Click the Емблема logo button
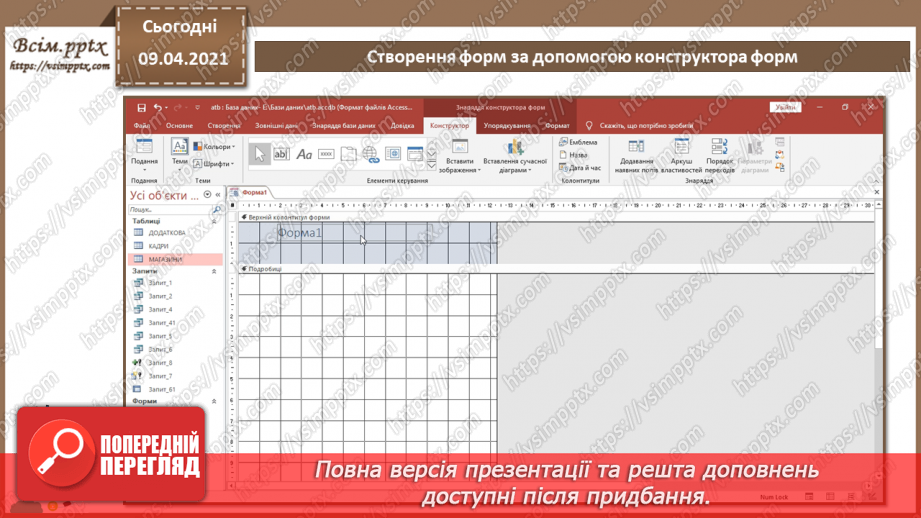This screenshot has height=518, width=921. (x=578, y=142)
